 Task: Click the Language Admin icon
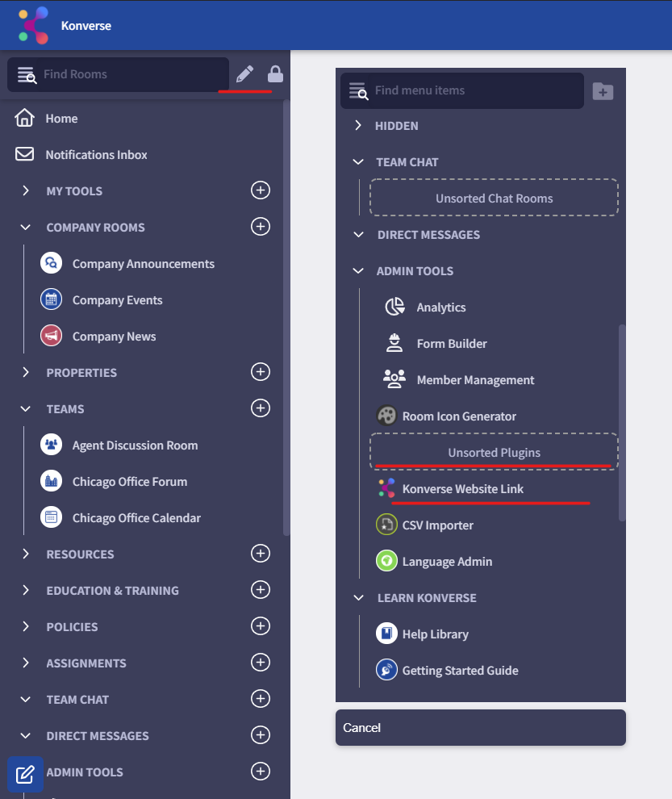pos(386,561)
